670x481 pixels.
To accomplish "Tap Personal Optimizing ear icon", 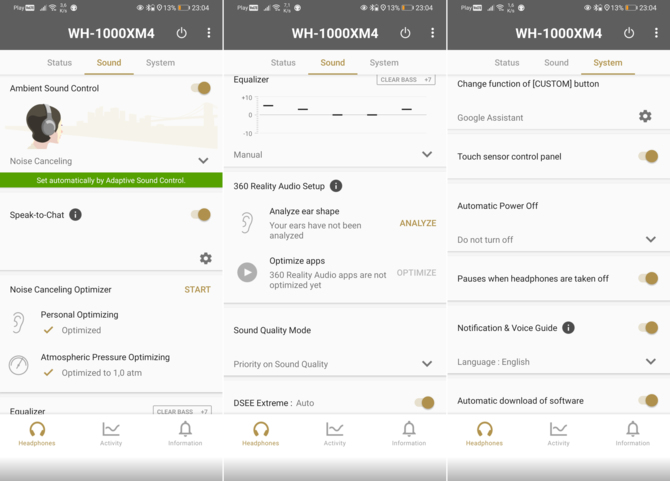I will click(x=18, y=323).
